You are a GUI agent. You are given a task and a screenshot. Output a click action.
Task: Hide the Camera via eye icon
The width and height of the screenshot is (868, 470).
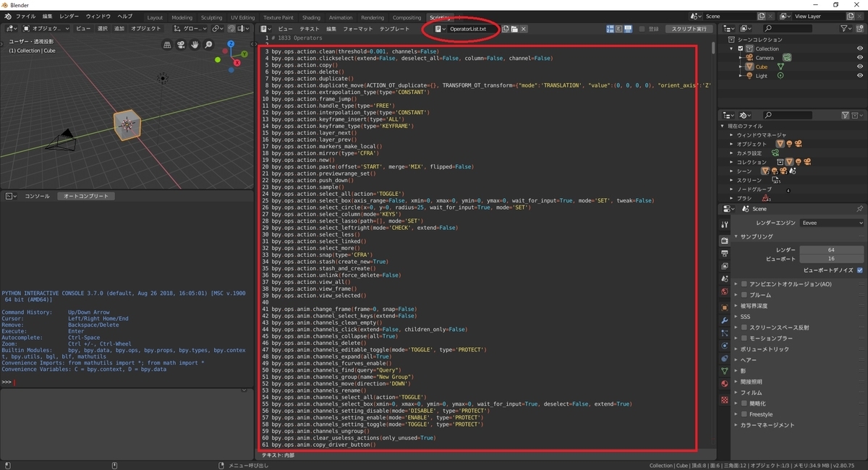point(860,57)
